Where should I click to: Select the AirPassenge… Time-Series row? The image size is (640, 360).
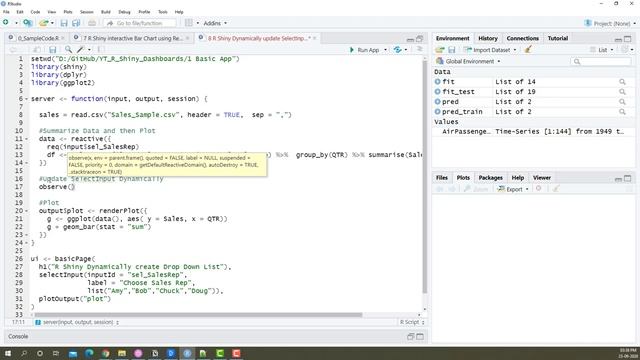pyautogui.click(x=533, y=132)
